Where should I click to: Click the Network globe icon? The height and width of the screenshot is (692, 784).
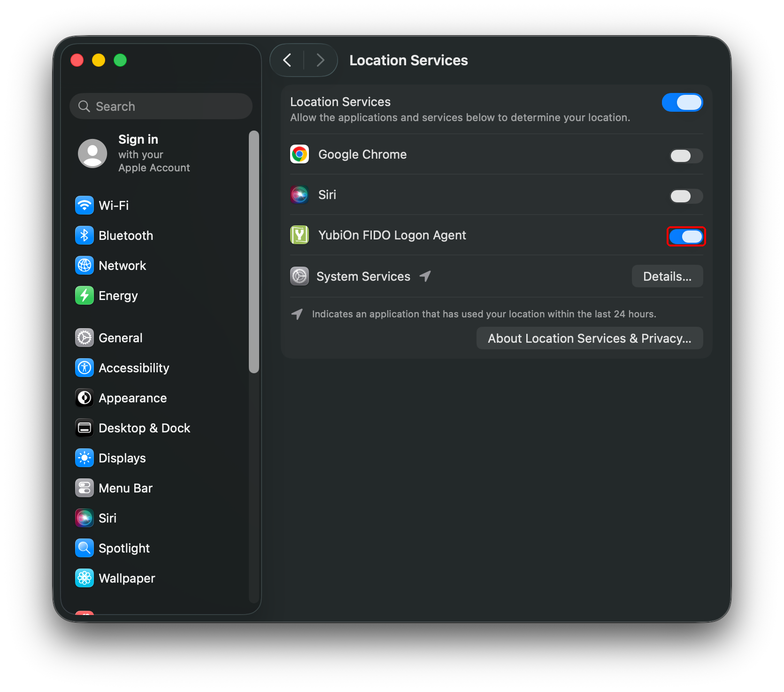tap(85, 265)
